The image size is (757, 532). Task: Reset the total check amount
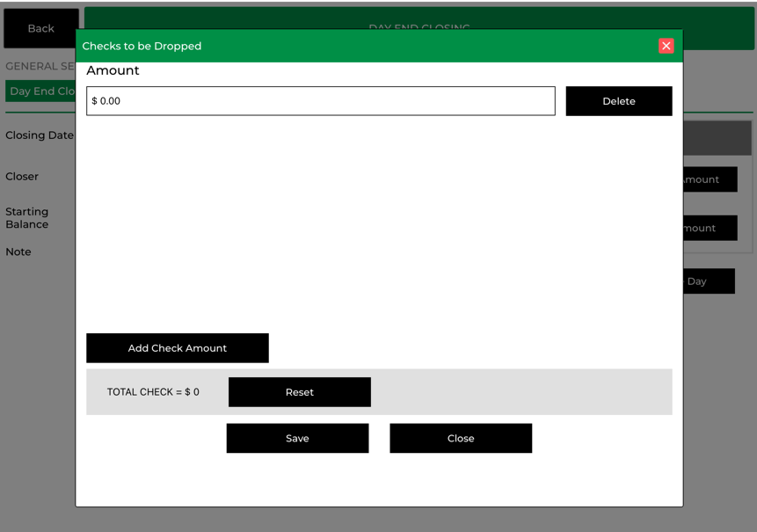(299, 392)
